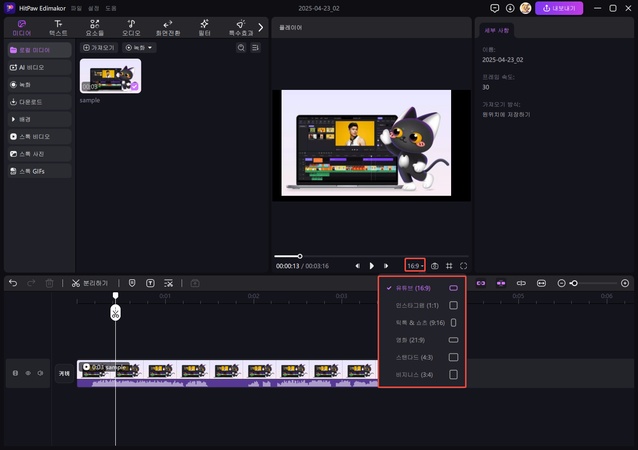This screenshot has height=450, width=638.
Task: Choose the business (3:4) ratio option
Action: [422, 375]
